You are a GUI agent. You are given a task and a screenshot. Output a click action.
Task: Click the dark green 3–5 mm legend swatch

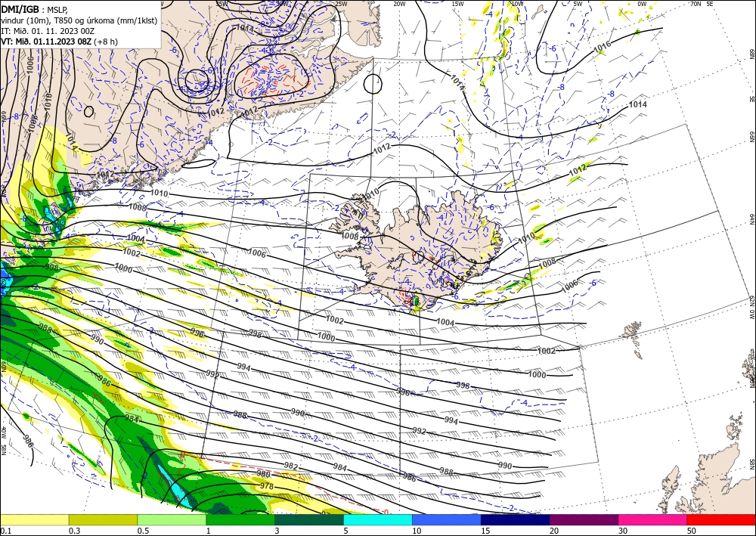pyautogui.click(x=309, y=519)
